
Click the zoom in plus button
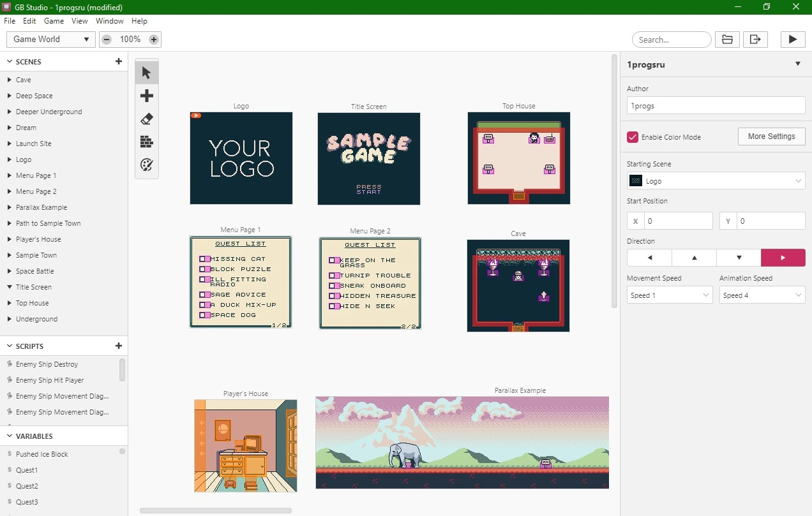(x=154, y=40)
